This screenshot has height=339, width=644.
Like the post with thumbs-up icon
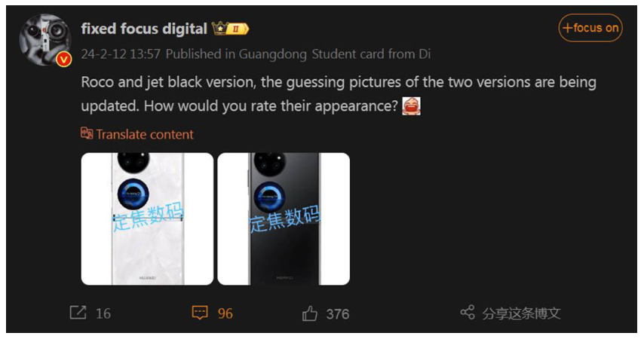point(310,313)
